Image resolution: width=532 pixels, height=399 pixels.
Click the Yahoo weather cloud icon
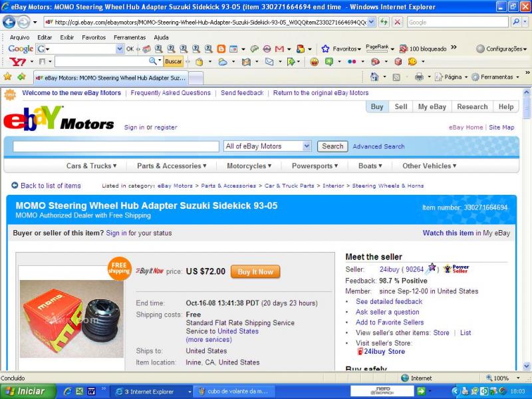[223, 61]
